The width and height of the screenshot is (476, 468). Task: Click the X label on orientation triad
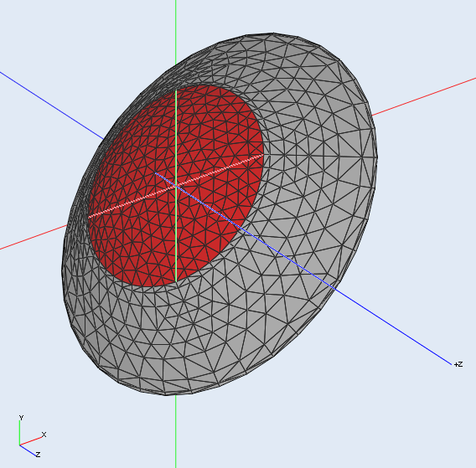pos(44,435)
